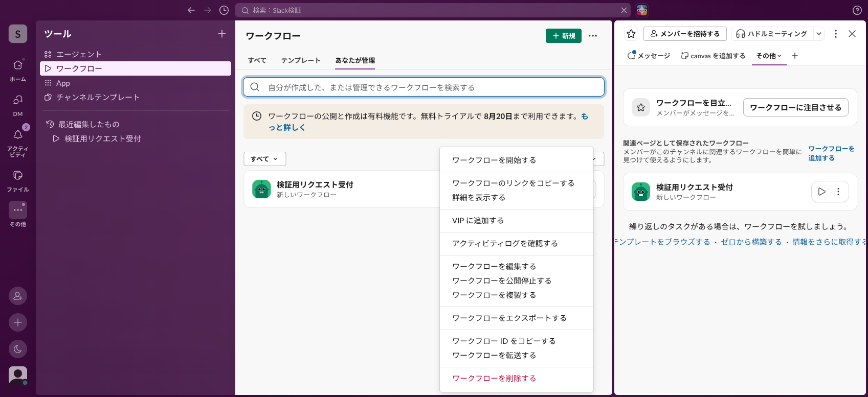
Task: Choose ワークフローのリンクをコピーする
Action: coord(517,183)
